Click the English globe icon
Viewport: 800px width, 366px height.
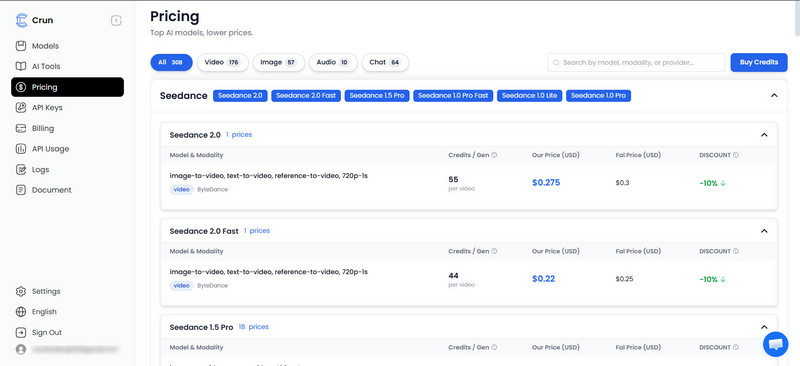pos(20,312)
